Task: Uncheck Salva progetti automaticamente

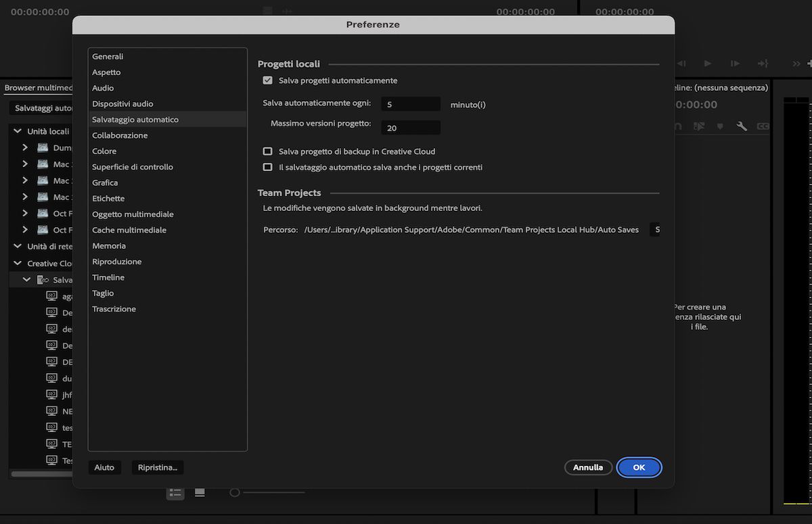Action: click(x=267, y=80)
